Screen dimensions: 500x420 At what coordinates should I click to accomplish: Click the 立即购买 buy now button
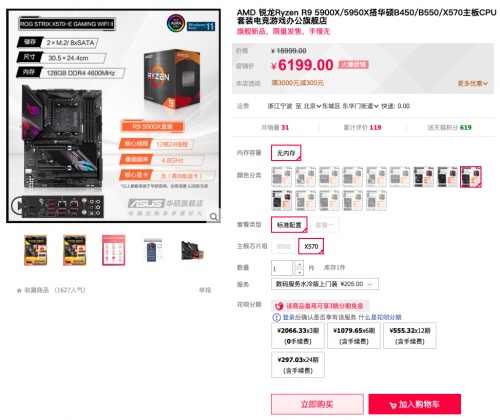coord(317,404)
